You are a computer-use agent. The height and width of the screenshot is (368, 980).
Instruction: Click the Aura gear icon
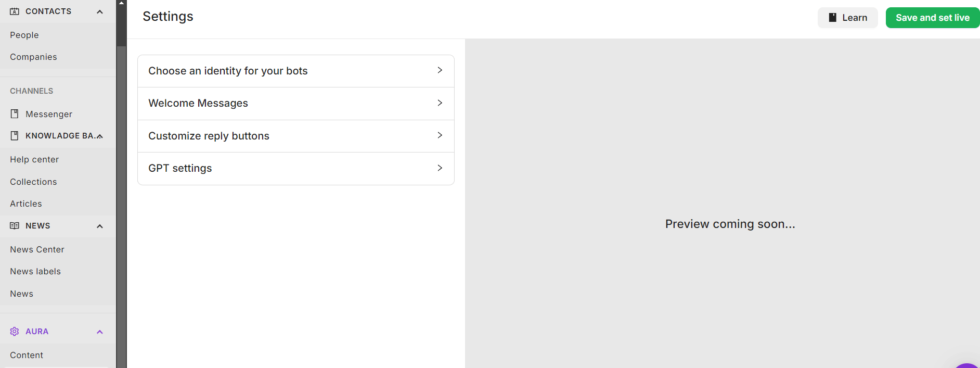click(15, 332)
